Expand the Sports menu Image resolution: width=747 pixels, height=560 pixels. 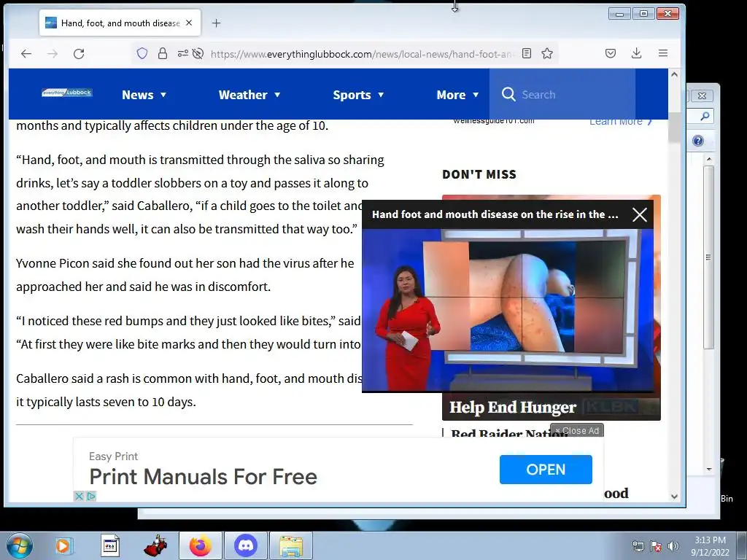coord(358,95)
